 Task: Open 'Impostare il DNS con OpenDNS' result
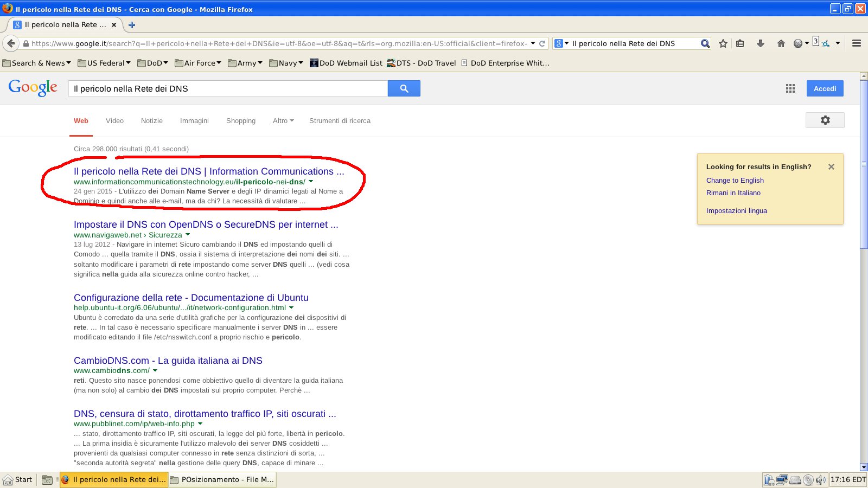pyautogui.click(x=206, y=224)
